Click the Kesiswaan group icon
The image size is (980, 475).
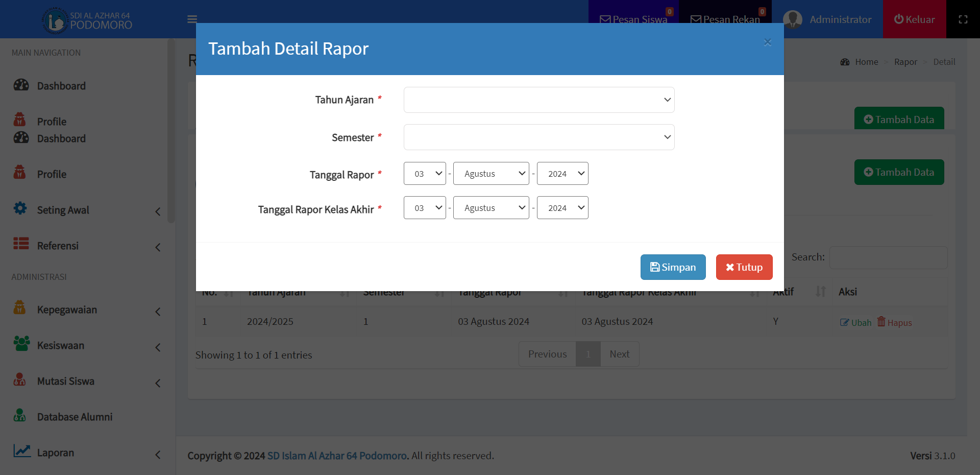click(x=21, y=344)
